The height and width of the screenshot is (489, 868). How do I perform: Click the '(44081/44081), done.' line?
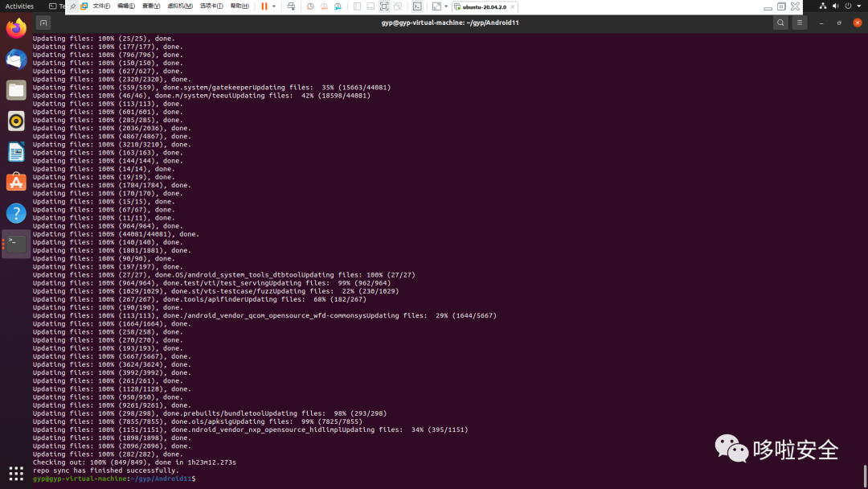click(x=116, y=234)
